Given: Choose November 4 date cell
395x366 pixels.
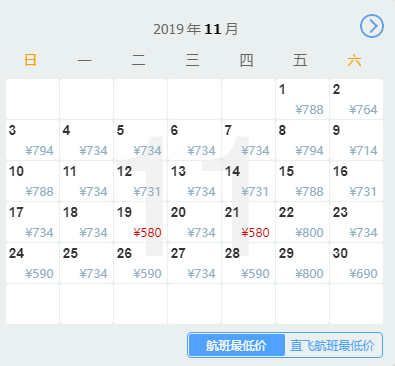Looking at the screenshot, I should click(86, 140).
